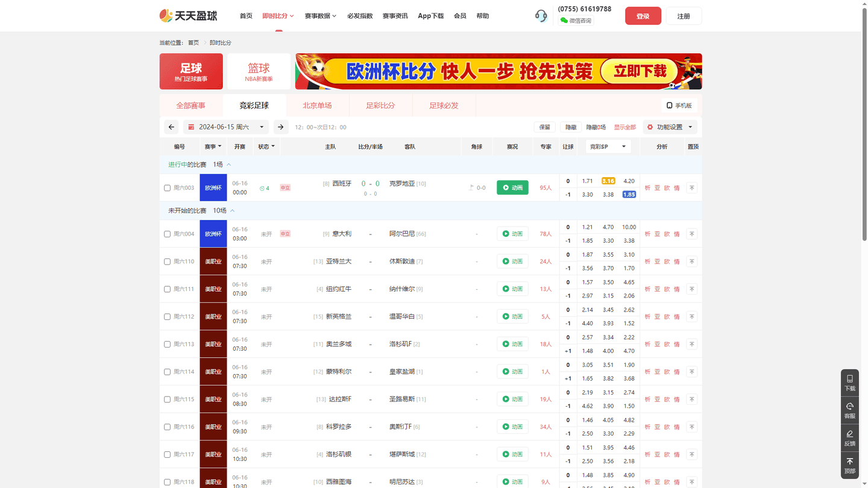
Task: Check the 周六116 match checkbox
Action: [x=168, y=427]
